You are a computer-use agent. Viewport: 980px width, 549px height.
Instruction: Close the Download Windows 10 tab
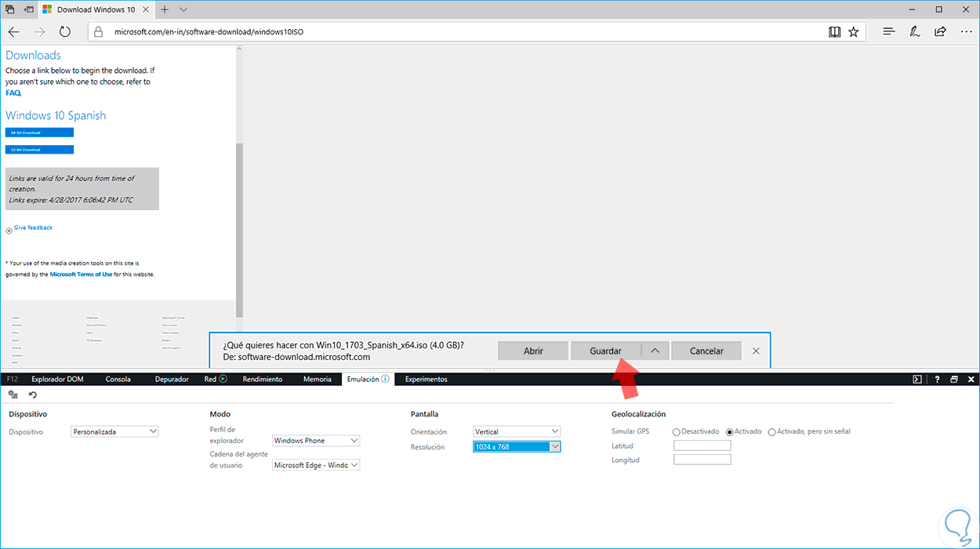(x=147, y=9)
